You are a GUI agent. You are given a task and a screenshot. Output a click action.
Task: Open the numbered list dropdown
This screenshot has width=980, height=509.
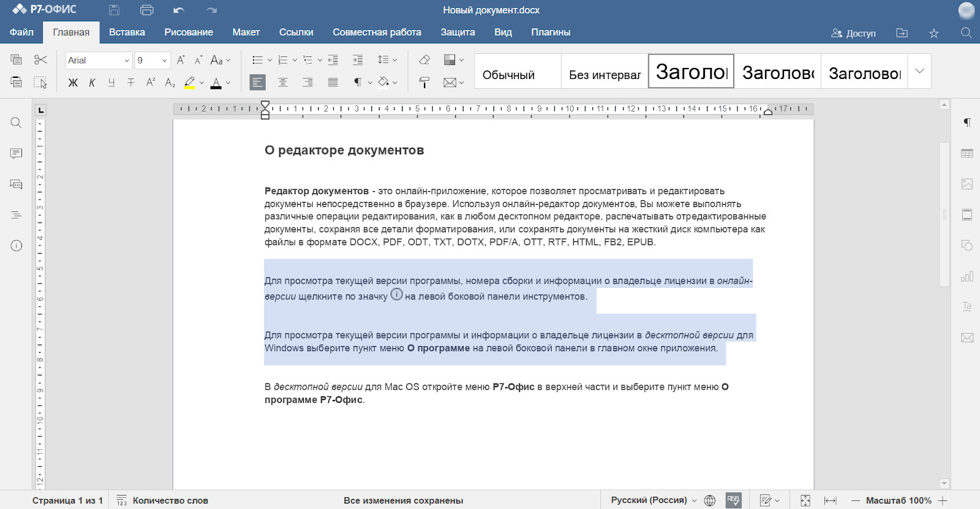(x=295, y=60)
